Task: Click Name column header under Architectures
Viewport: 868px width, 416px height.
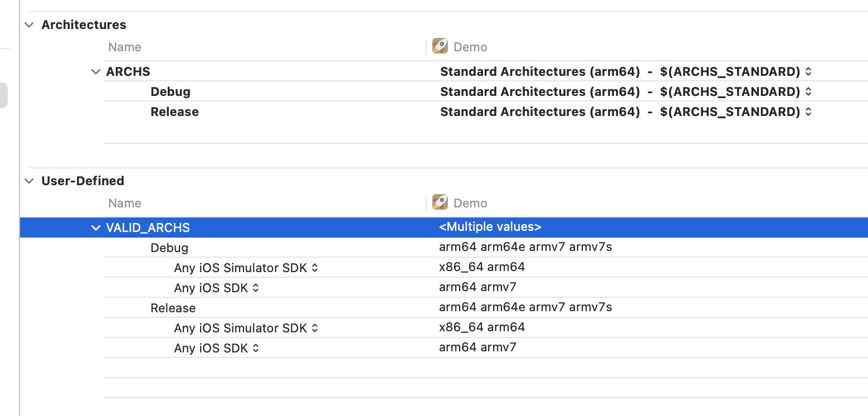Action: [x=125, y=47]
